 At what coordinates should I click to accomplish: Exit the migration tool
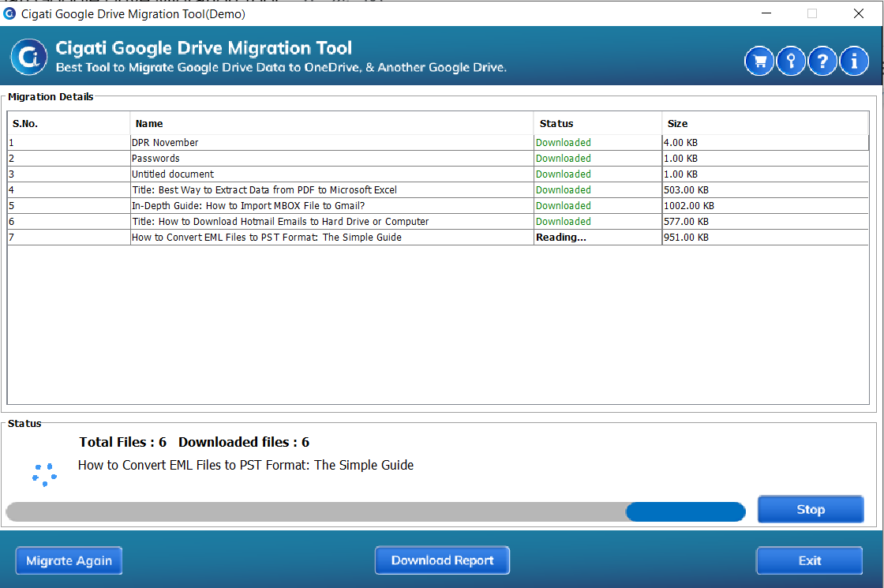click(x=810, y=561)
